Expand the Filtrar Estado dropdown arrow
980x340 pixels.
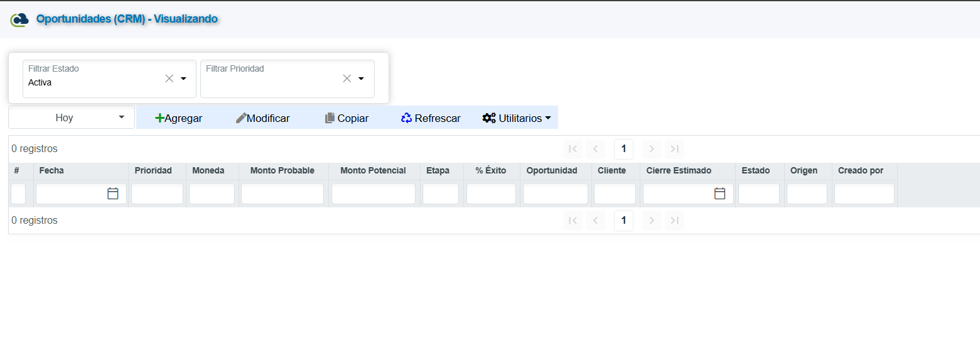(184, 79)
